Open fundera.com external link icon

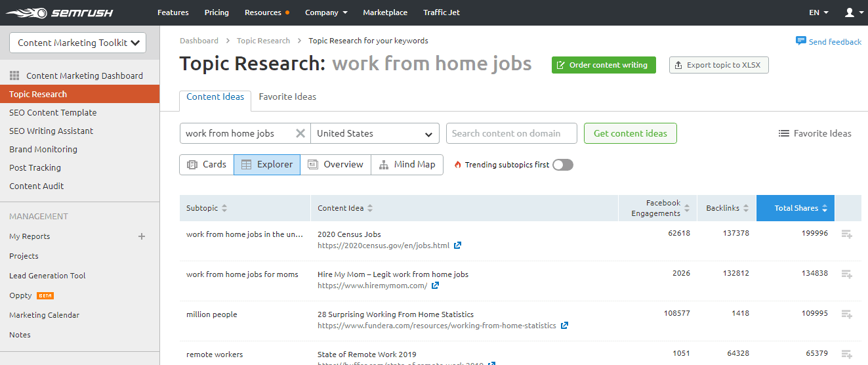(x=564, y=326)
